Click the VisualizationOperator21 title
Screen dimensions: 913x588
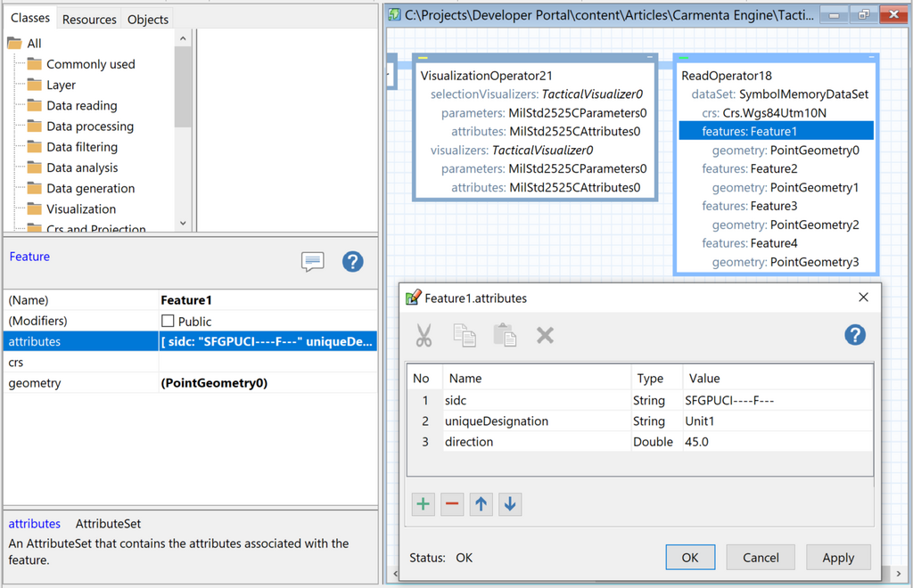486,76
